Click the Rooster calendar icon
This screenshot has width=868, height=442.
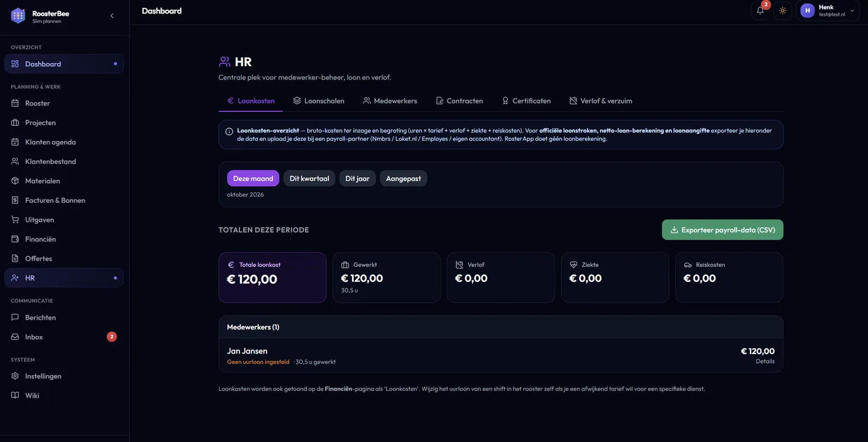coord(15,103)
